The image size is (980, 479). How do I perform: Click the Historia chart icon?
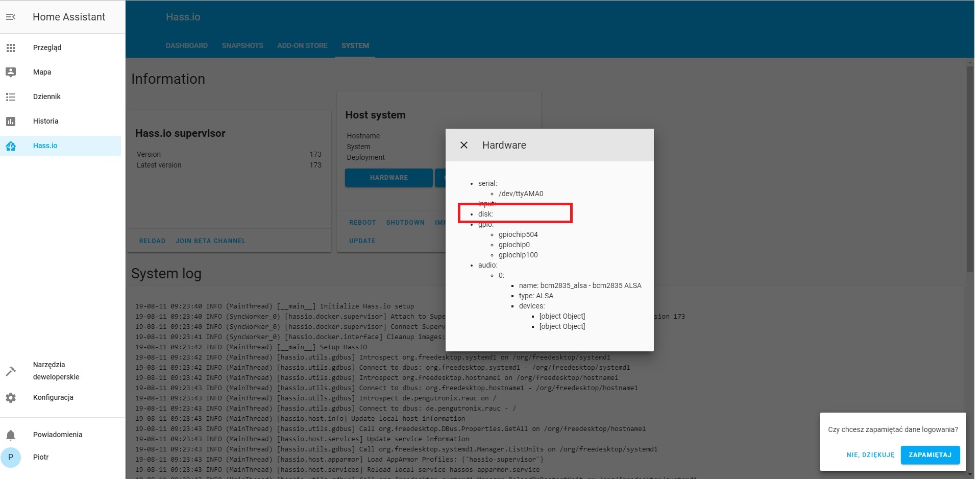pyautogui.click(x=11, y=121)
